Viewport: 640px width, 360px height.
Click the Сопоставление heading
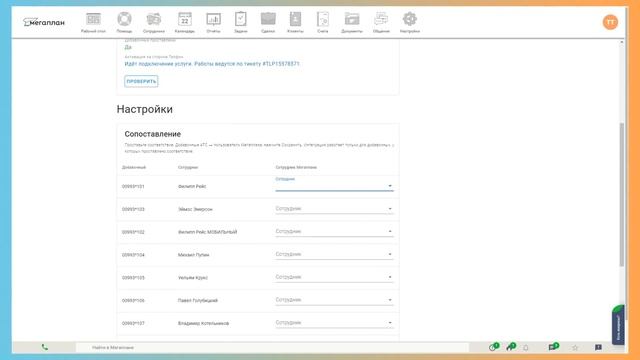point(153,134)
